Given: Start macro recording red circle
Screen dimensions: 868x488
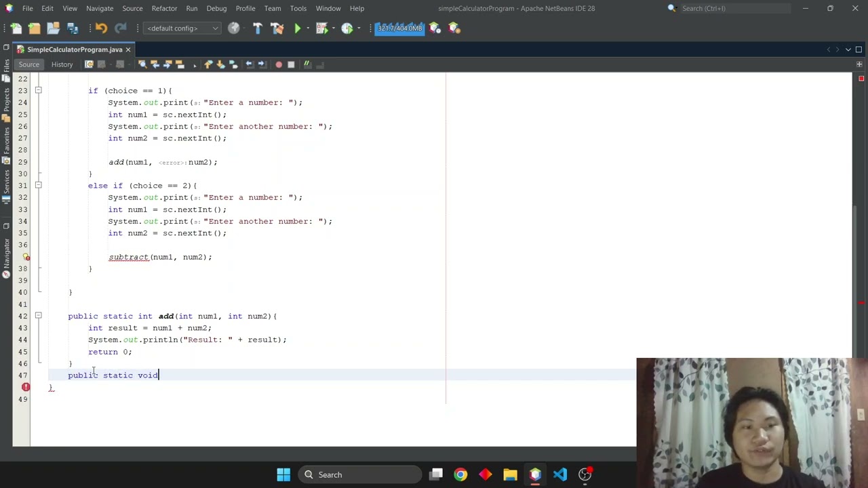Looking at the screenshot, I should [x=279, y=64].
